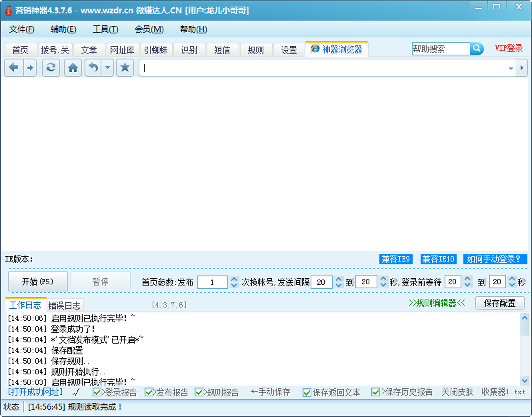Click the 开始 (F5) button
The image size is (532, 417).
[37, 282]
